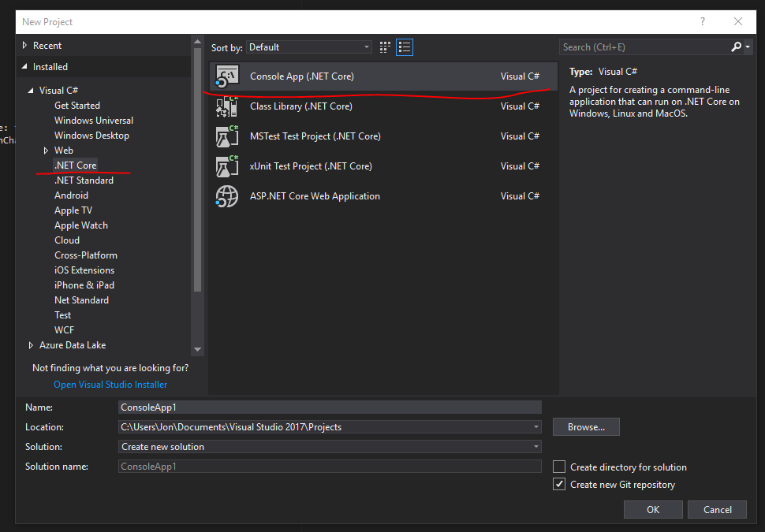The height and width of the screenshot is (532, 765).
Task: Expand the Azure Data Lake node
Action: (31, 345)
